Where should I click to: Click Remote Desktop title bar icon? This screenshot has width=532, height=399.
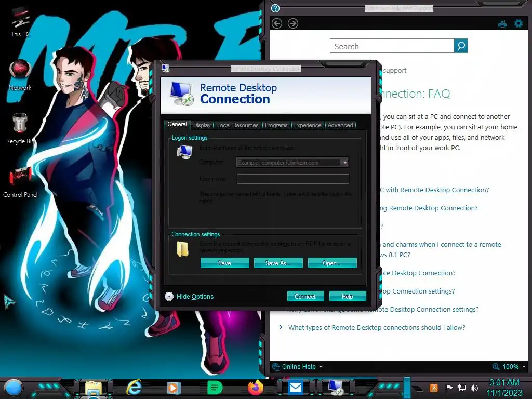pos(166,69)
